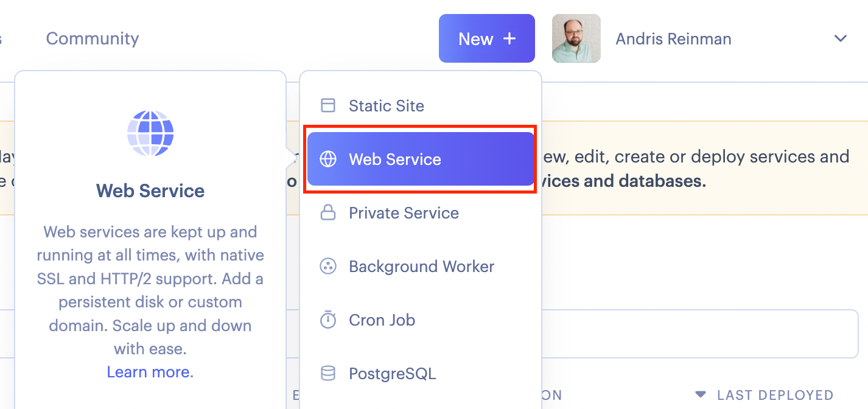Viewport: 868px width, 409px height.
Task: Select Private Service from the menu
Action: [403, 212]
